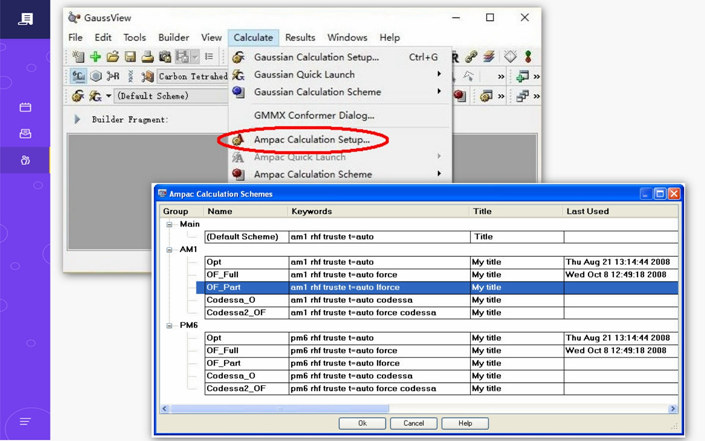Open the Edit menu

point(103,37)
